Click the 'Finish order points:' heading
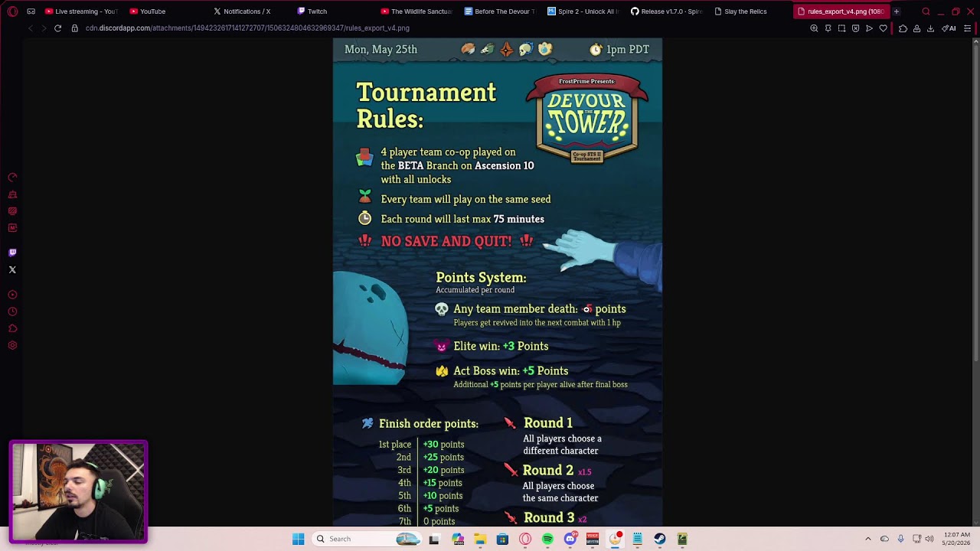Image resolution: width=980 pixels, height=551 pixels. pyautogui.click(x=429, y=423)
